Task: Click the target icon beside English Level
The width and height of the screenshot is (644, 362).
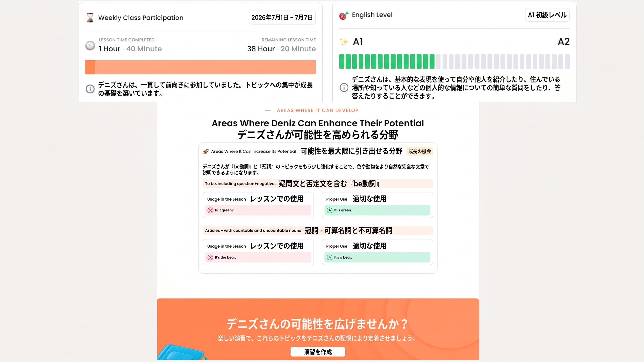Action: tap(344, 15)
